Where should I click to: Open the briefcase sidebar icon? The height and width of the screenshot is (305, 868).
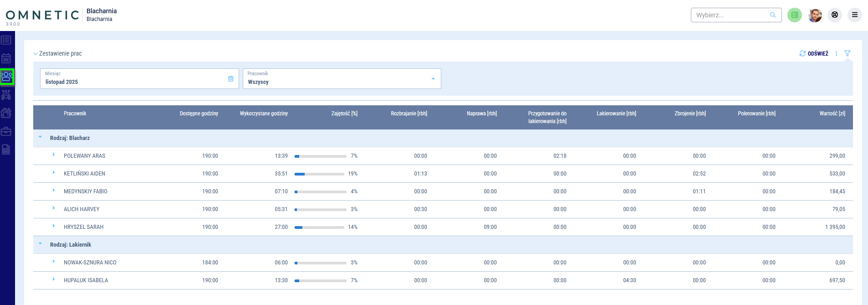[x=6, y=131]
